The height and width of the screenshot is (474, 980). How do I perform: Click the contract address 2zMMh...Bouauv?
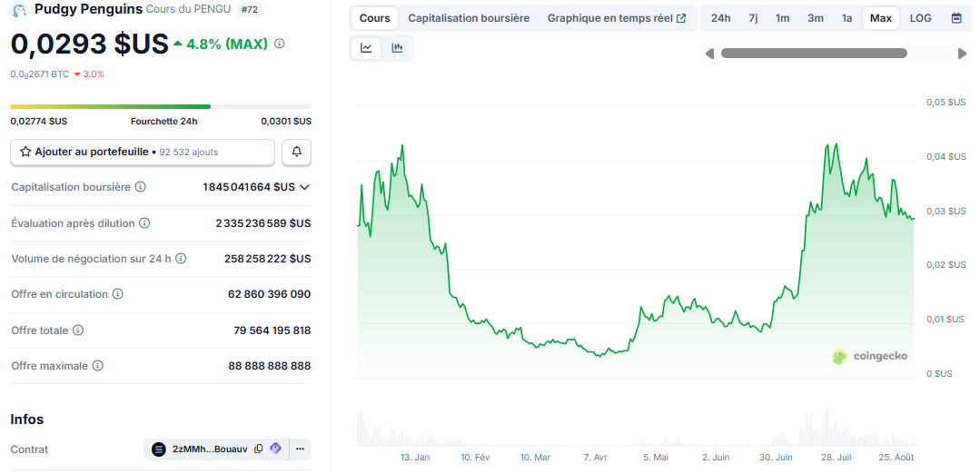(x=210, y=449)
